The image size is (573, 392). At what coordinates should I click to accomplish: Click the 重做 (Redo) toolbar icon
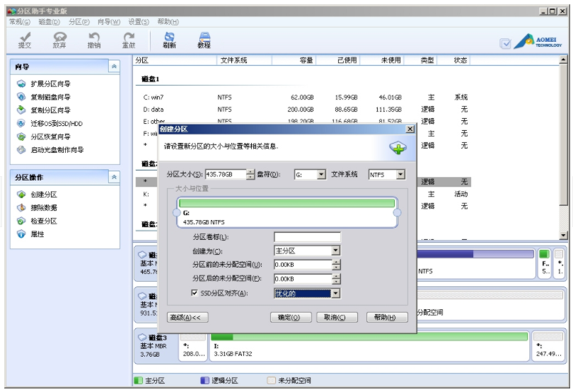click(128, 40)
